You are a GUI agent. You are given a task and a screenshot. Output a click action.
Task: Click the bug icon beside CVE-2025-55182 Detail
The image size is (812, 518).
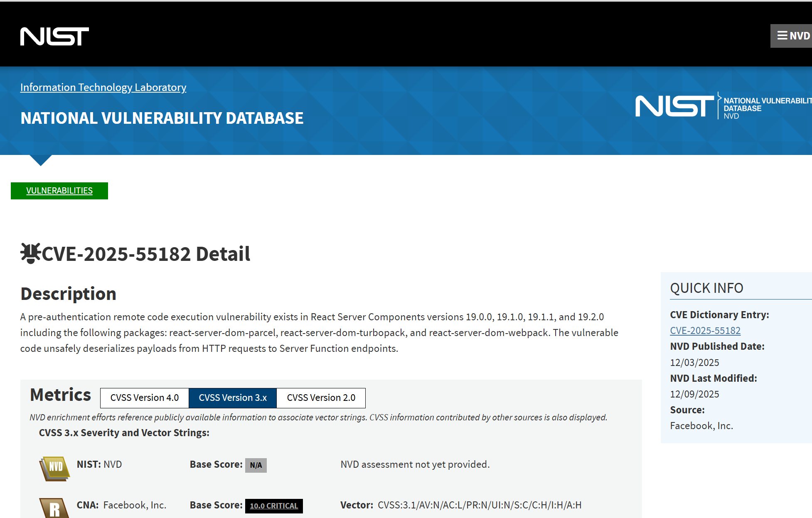click(x=30, y=253)
